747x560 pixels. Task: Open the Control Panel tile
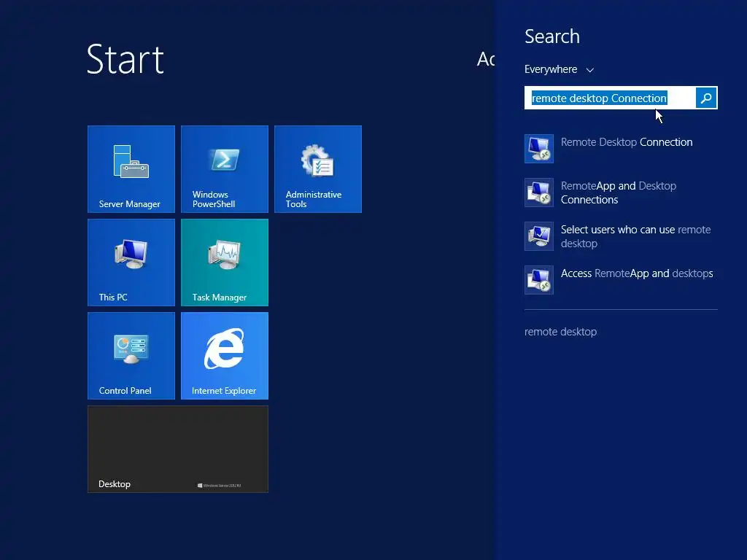[x=131, y=356]
